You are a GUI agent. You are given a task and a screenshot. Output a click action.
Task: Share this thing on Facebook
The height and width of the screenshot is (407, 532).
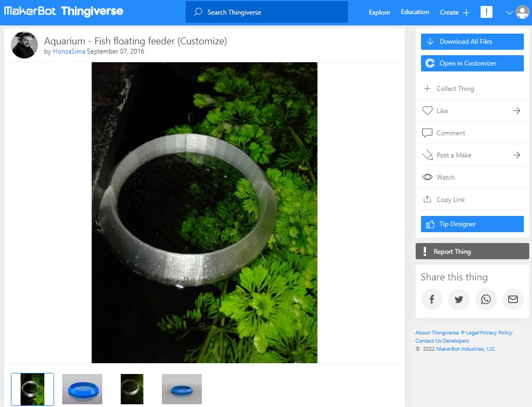[x=432, y=299]
